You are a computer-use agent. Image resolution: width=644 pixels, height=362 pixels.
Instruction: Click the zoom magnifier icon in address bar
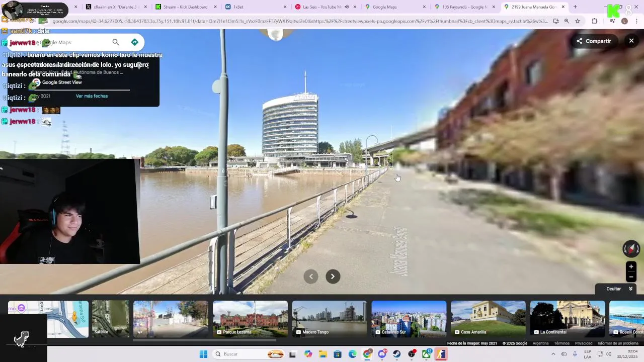pos(567,21)
